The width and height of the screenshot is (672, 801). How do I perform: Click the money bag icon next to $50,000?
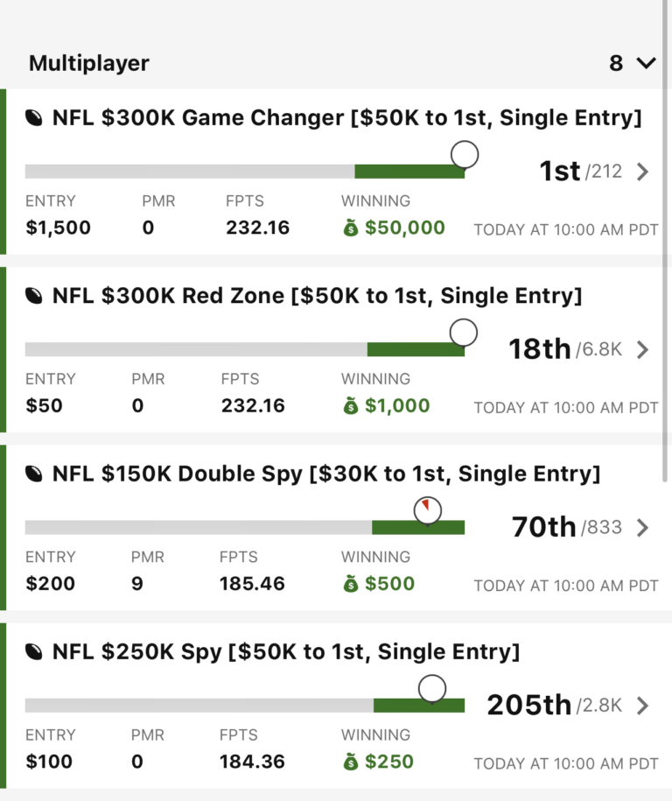pyautogui.click(x=351, y=228)
